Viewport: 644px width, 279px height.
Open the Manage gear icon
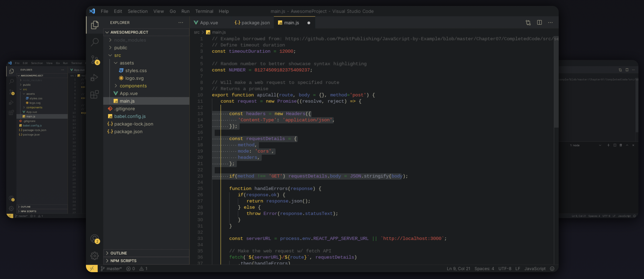(x=94, y=256)
